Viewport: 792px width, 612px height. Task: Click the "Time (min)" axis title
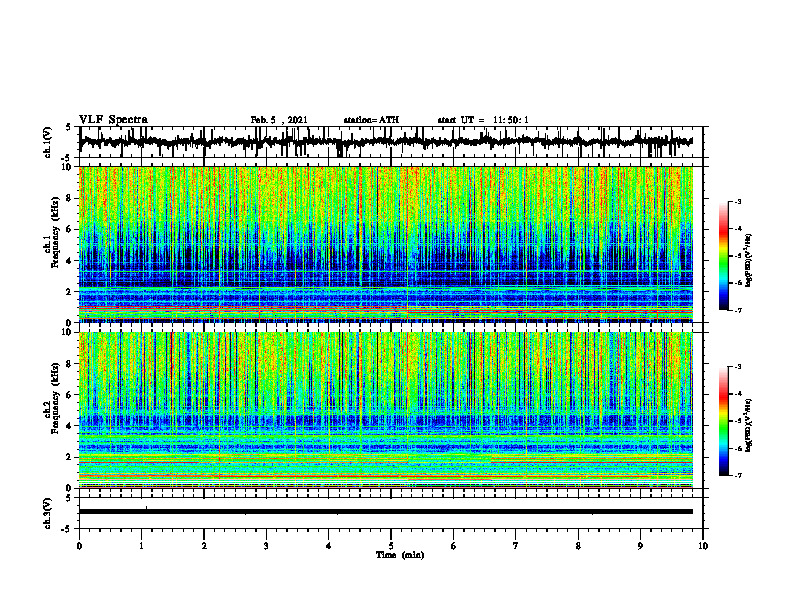pyautogui.click(x=400, y=555)
